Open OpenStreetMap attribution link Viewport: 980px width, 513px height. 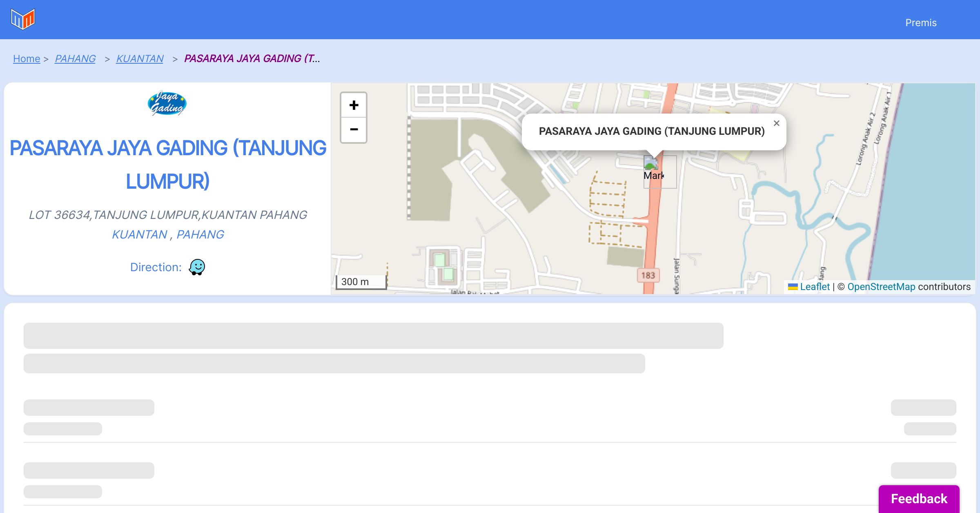click(x=881, y=287)
